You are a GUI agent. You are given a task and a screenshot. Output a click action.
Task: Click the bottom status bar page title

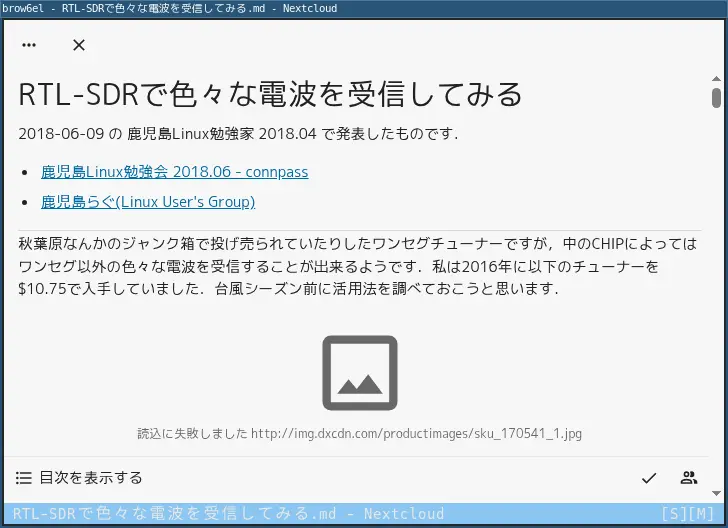[228, 514]
